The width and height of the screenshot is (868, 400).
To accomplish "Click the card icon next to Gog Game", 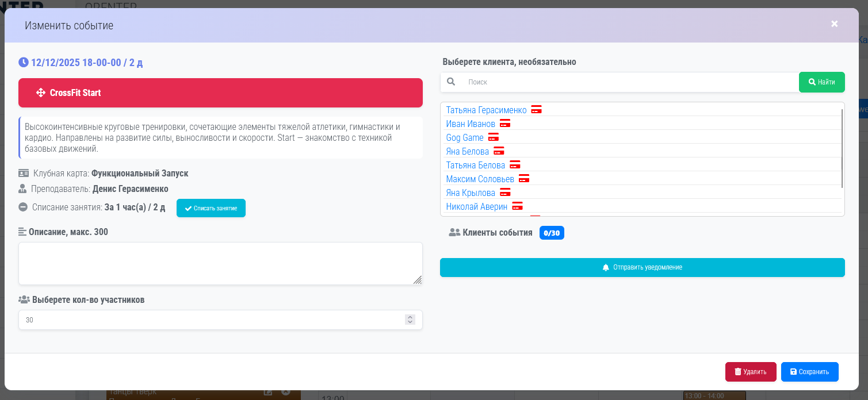I will pyautogui.click(x=494, y=137).
